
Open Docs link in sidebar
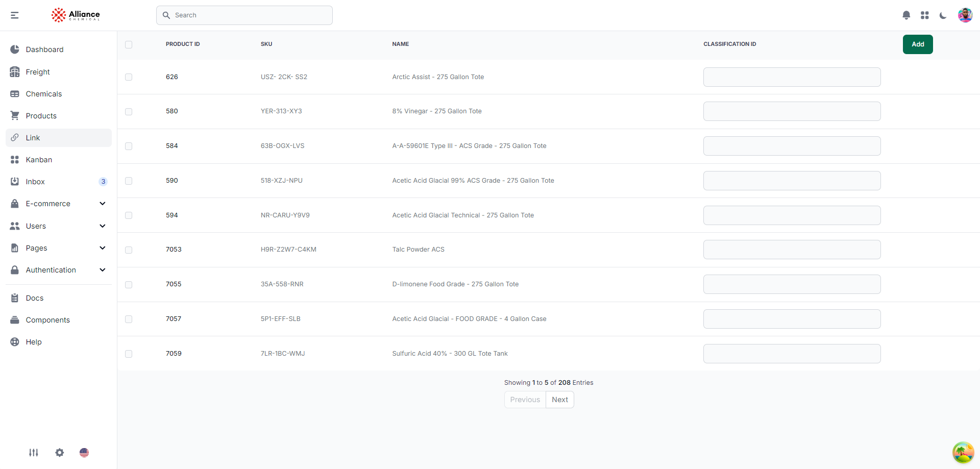coord(59,298)
